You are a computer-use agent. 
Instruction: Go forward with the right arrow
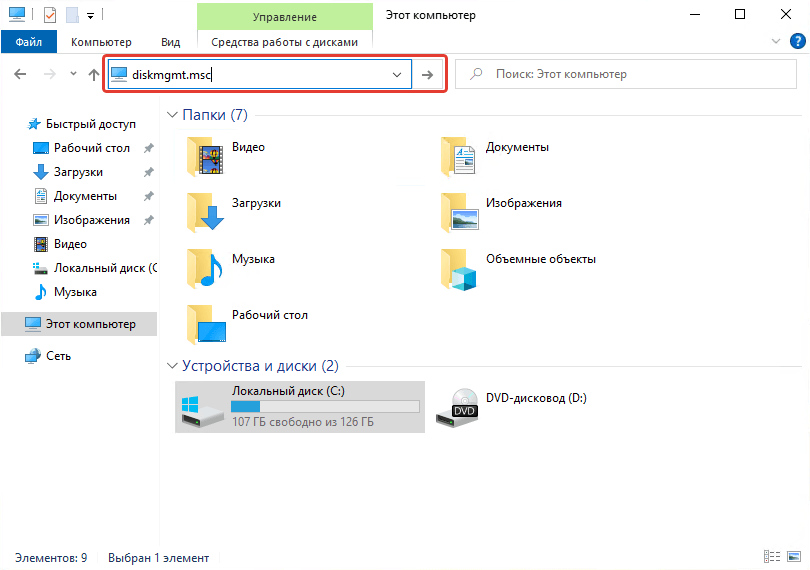click(50, 74)
